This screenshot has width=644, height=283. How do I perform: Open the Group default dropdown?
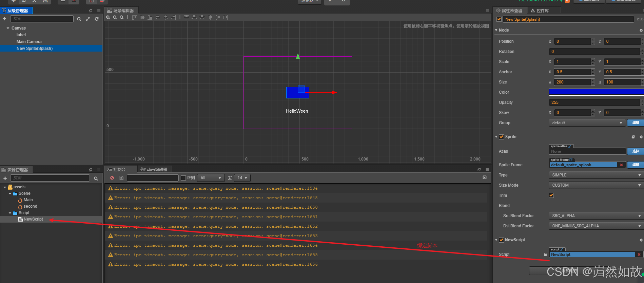(x=587, y=123)
